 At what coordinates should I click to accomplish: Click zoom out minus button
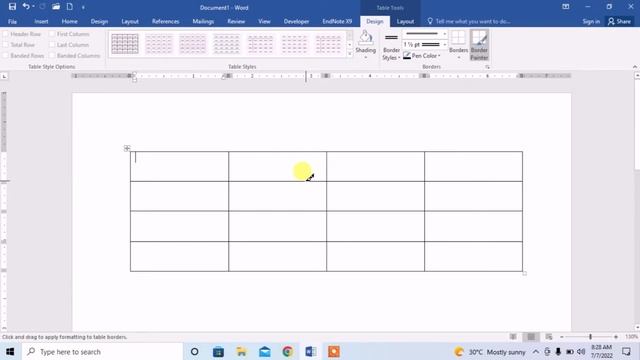(562, 337)
